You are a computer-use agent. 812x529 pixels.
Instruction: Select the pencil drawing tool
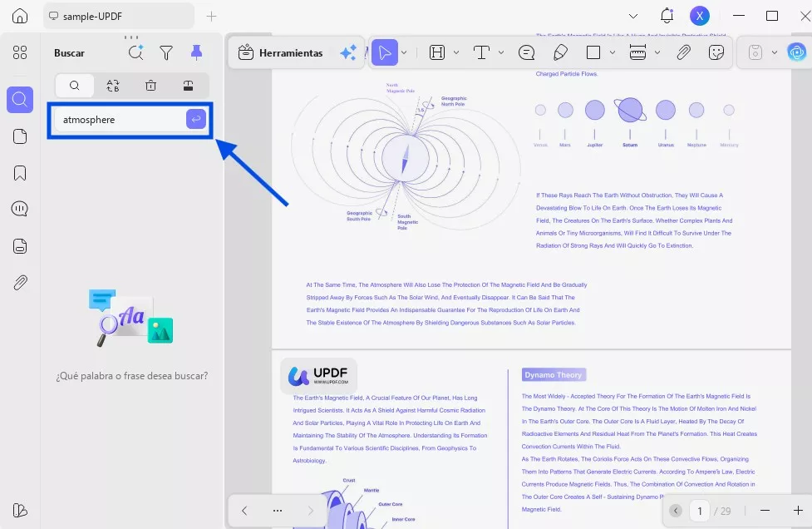(x=560, y=52)
